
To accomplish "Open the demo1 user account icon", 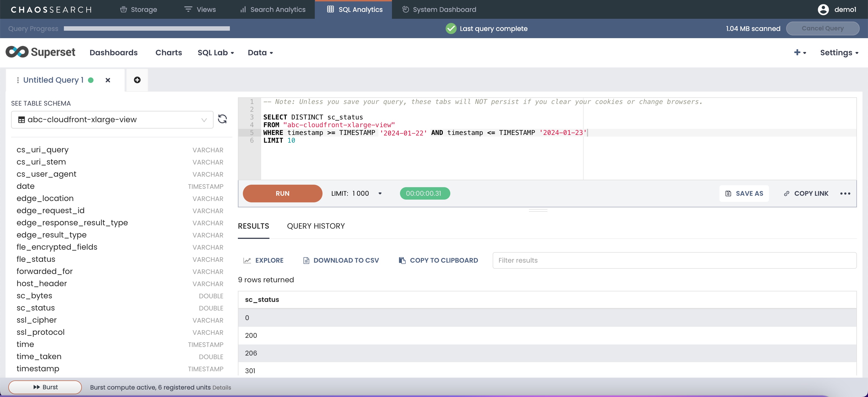I will point(823,9).
